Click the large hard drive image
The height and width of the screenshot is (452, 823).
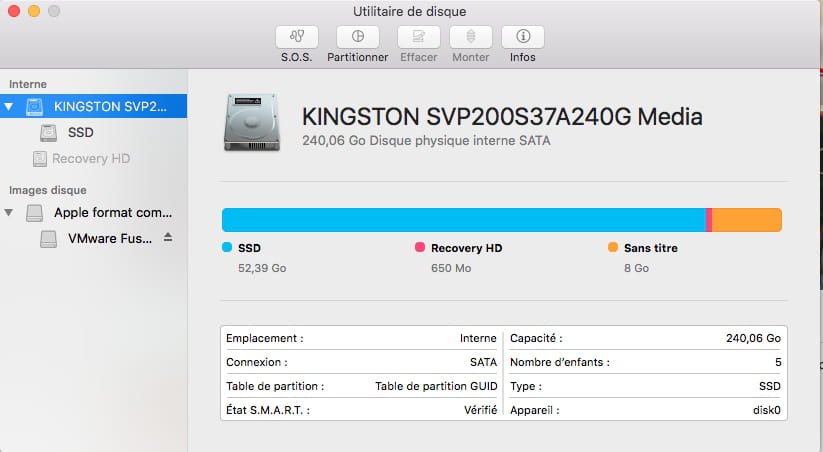pyautogui.click(x=252, y=122)
